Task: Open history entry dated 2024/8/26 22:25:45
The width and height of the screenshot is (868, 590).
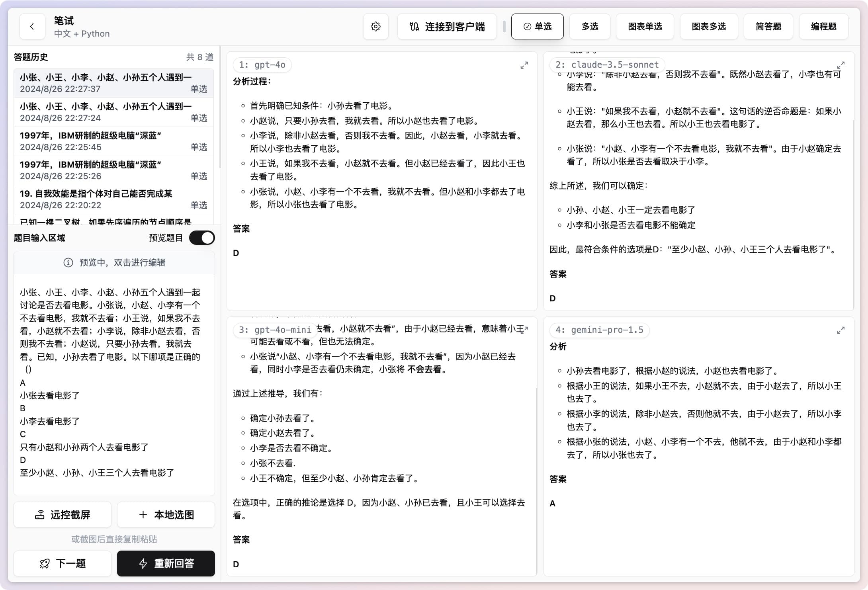Action: point(113,141)
